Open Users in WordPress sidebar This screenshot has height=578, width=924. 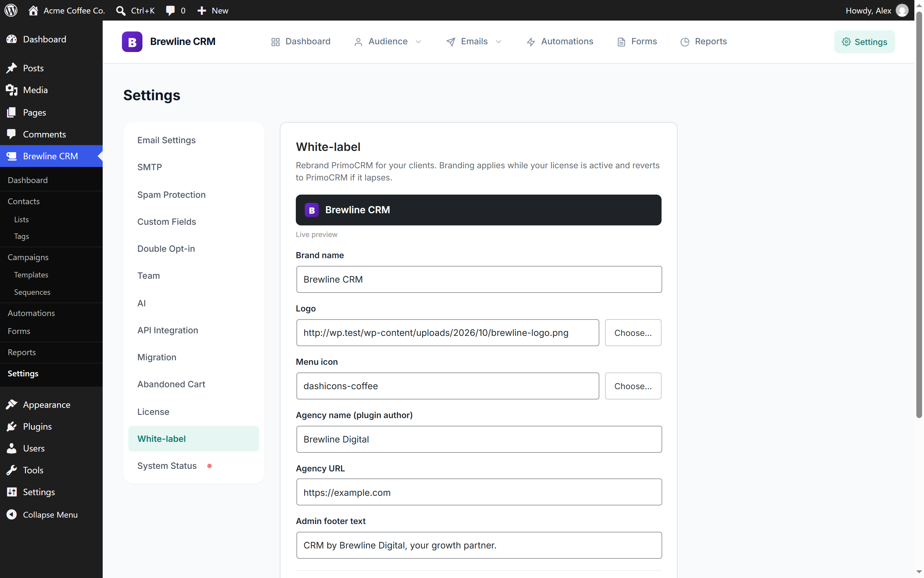(x=51, y=448)
